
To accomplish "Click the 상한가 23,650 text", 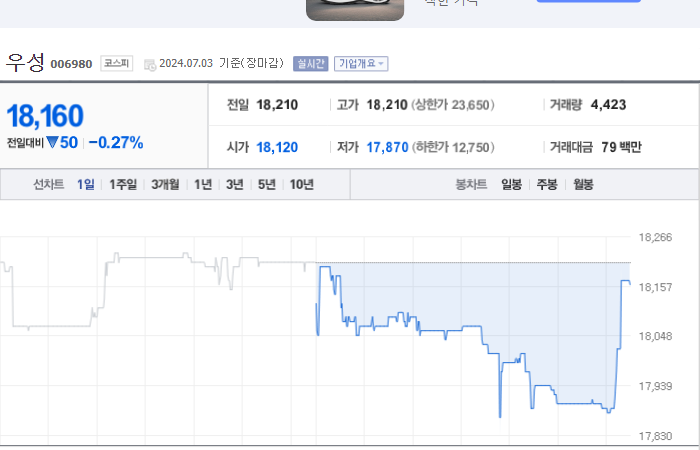I will pyautogui.click(x=453, y=105).
